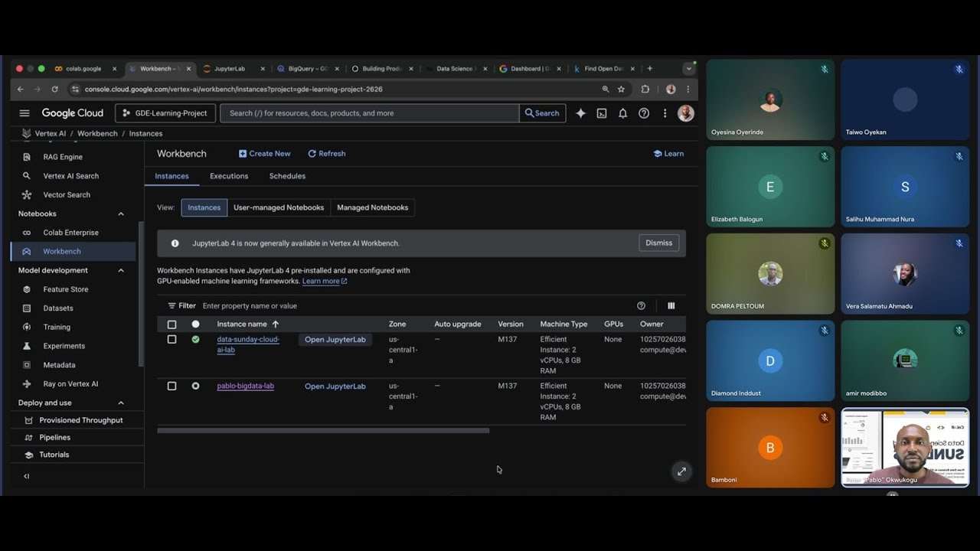Select User-managed Notebooks view
This screenshot has width=980, height=551.
pos(279,207)
